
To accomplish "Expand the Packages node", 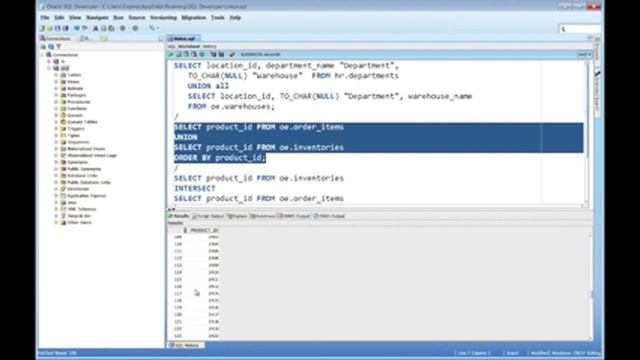I will point(56,95).
